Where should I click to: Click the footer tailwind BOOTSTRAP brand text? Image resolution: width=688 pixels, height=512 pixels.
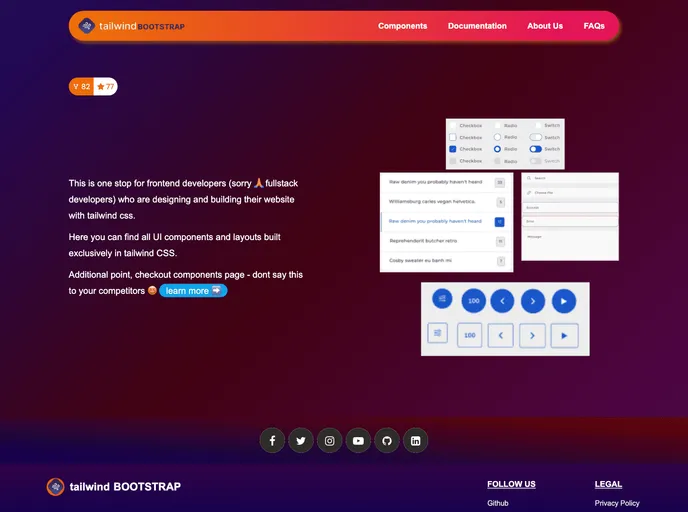(125, 487)
